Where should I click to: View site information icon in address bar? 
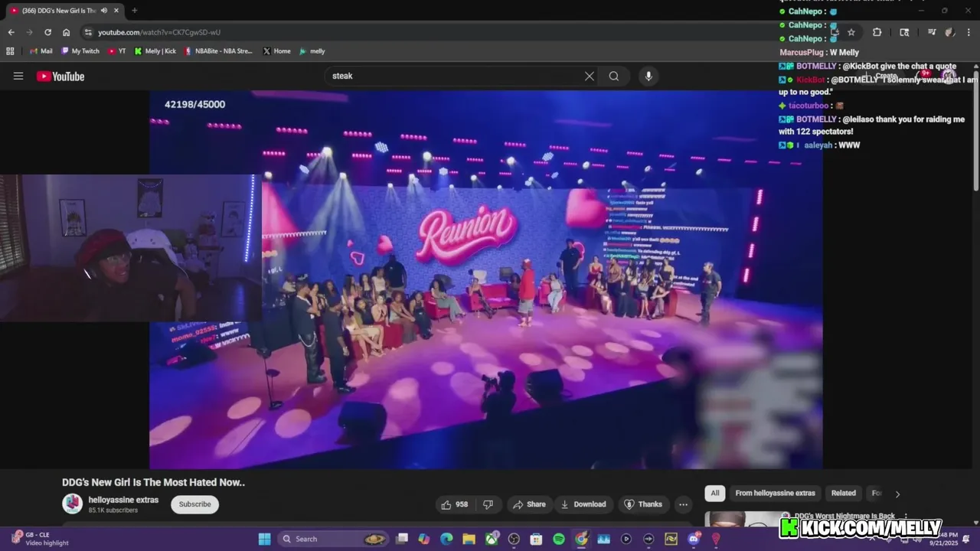(88, 32)
